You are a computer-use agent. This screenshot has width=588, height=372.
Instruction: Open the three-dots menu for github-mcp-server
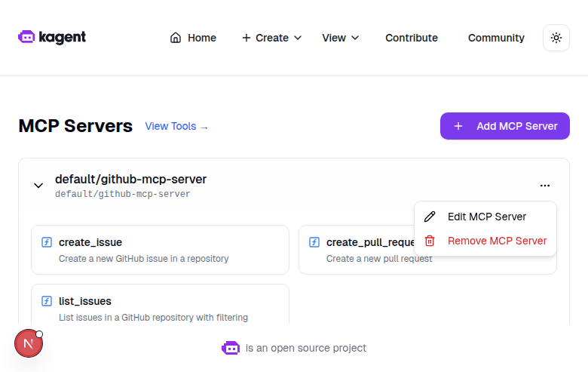tap(545, 186)
